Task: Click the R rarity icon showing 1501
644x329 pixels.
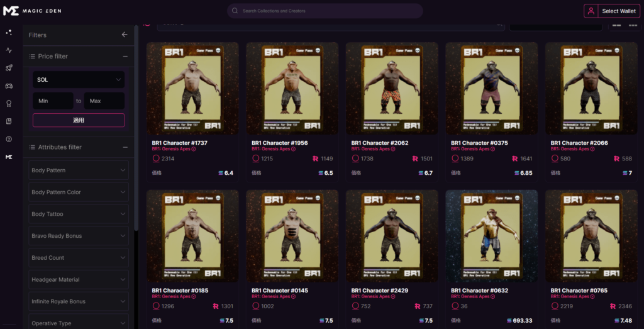Action: (415, 159)
